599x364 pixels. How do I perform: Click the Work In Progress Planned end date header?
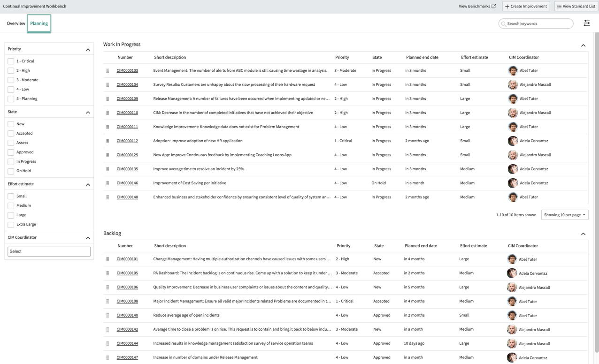pos(422,57)
